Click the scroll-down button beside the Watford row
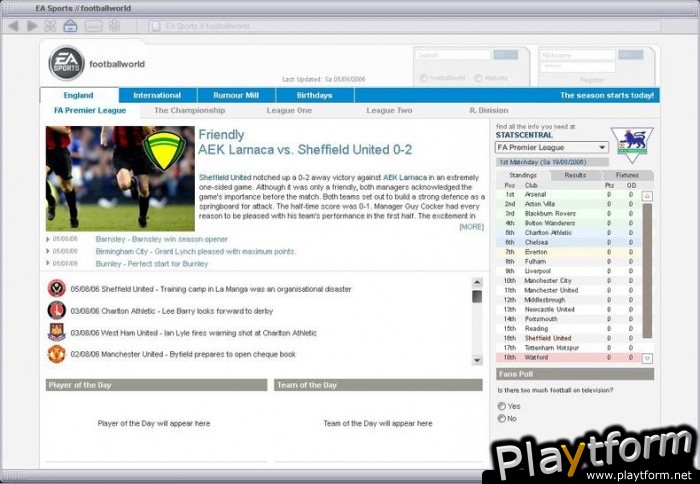The image size is (700, 484). 647,358
